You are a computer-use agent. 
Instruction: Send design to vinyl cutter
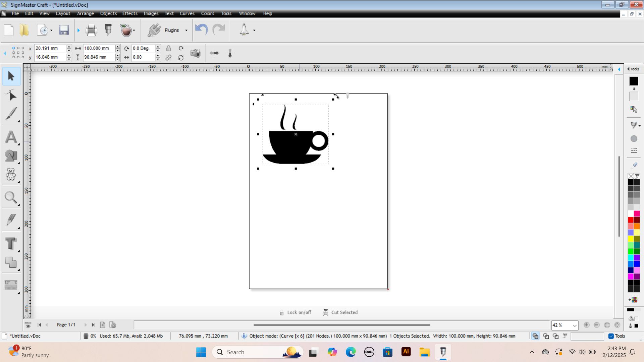click(x=108, y=30)
